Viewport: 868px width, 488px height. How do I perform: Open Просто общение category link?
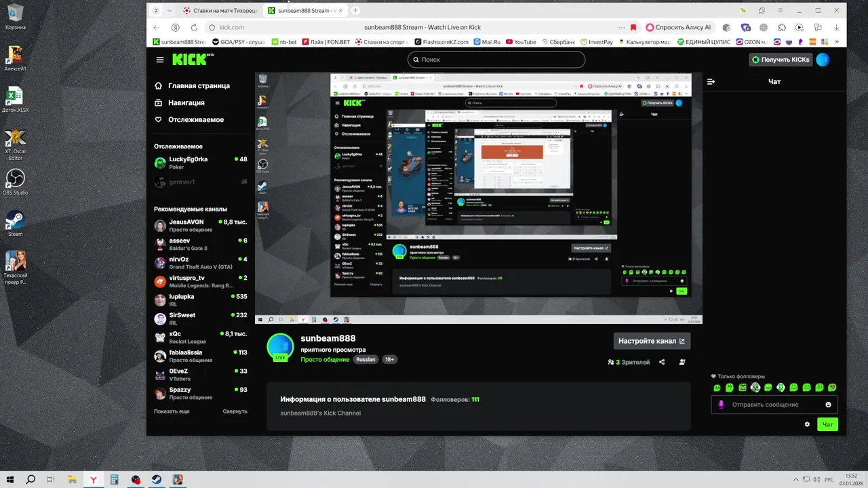click(325, 360)
